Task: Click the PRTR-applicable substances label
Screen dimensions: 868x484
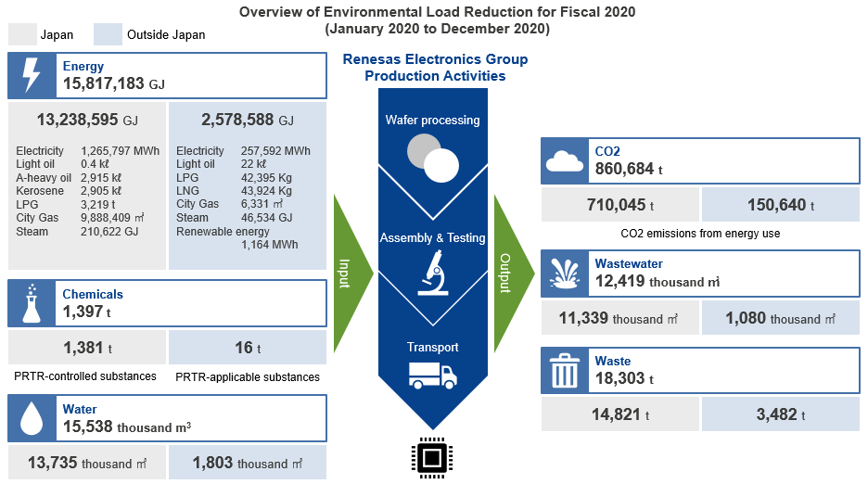Action: [248, 377]
